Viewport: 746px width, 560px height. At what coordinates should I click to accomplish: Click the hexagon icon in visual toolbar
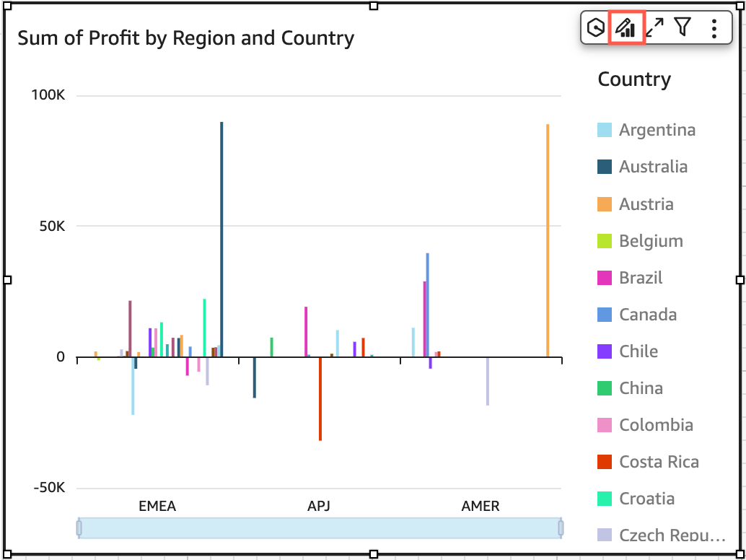click(597, 28)
